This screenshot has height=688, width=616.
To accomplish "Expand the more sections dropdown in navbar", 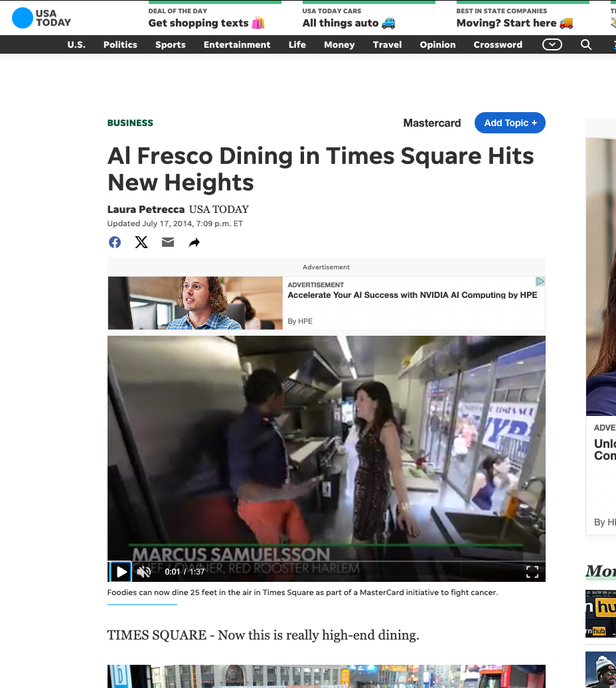I will (x=552, y=44).
